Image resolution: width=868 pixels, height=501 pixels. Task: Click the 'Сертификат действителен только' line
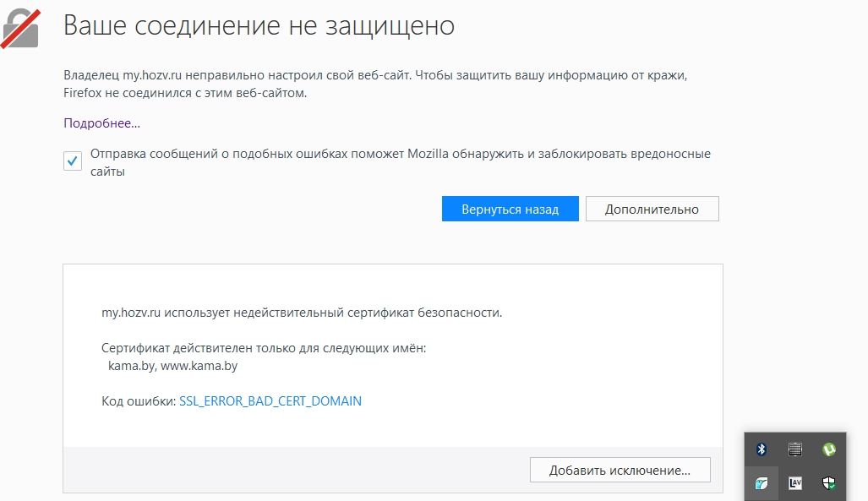click(x=264, y=348)
